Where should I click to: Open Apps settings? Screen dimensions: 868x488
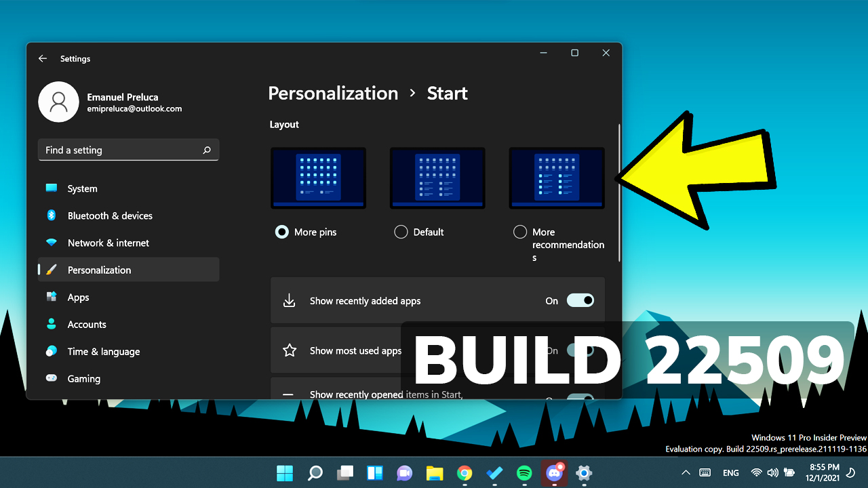click(x=78, y=297)
